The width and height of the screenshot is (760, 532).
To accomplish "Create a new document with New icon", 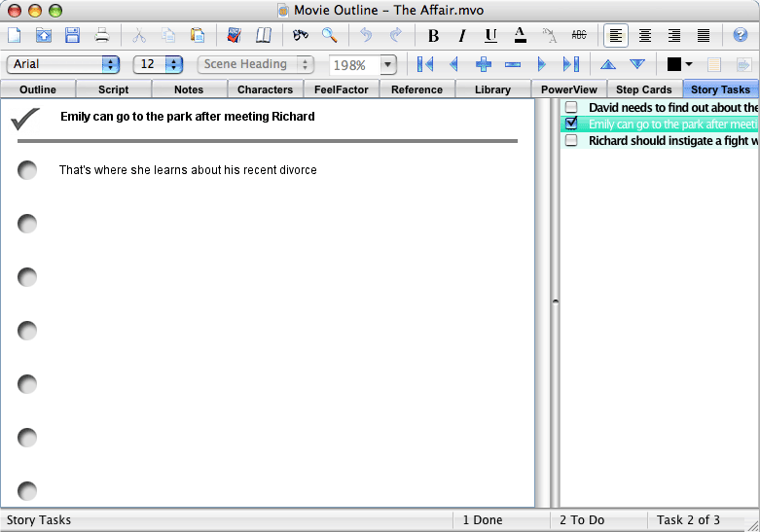I will coord(14,35).
